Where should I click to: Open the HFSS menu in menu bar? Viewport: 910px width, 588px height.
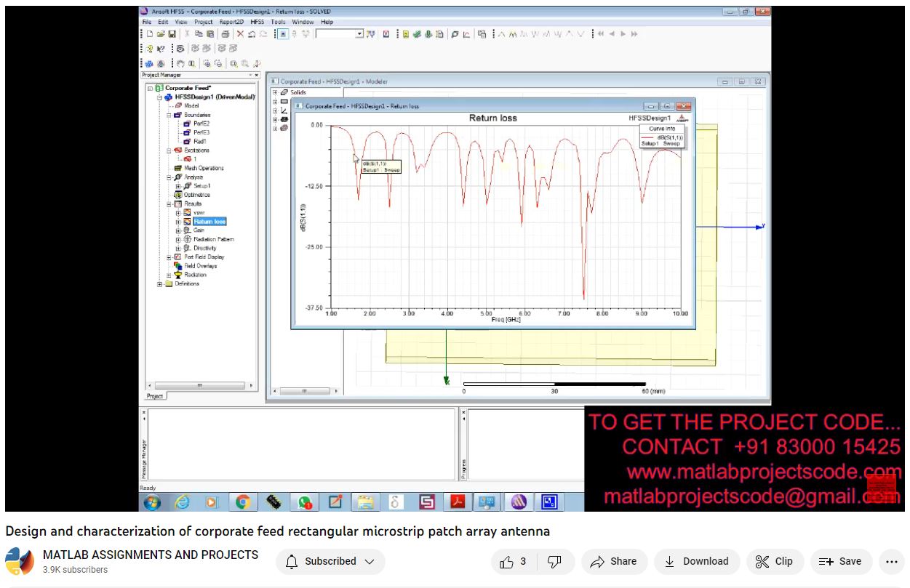tap(257, 23)
